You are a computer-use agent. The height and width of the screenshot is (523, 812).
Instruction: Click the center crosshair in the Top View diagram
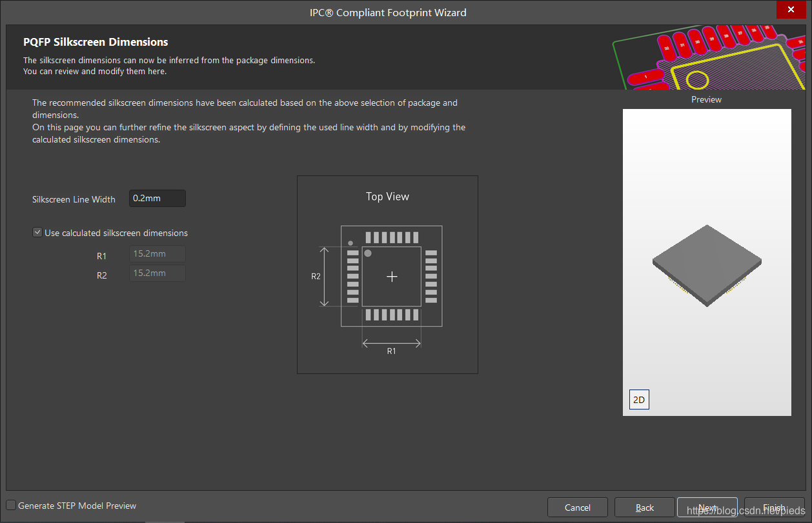coord(392,277)
